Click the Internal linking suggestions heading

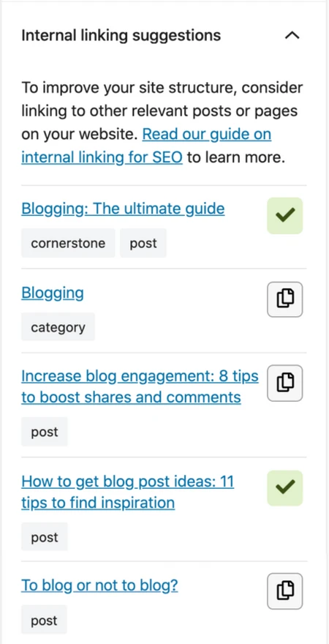[121, 36]
